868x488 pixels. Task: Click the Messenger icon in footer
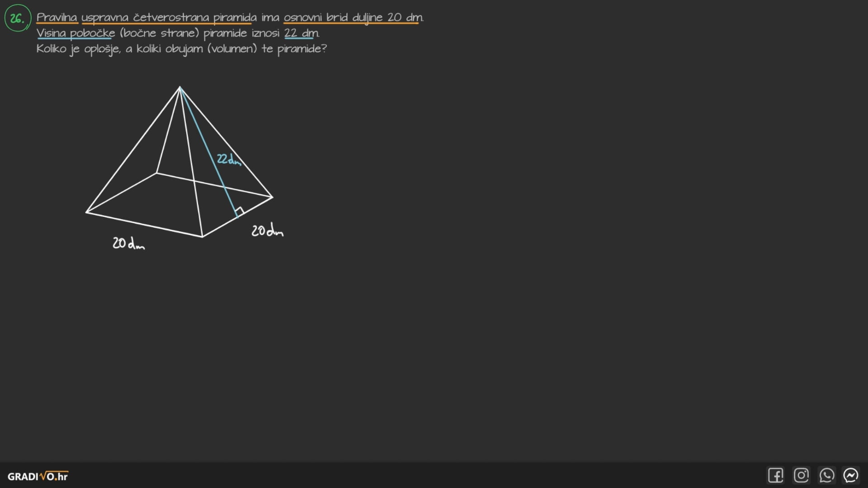(x=851, y=475)
